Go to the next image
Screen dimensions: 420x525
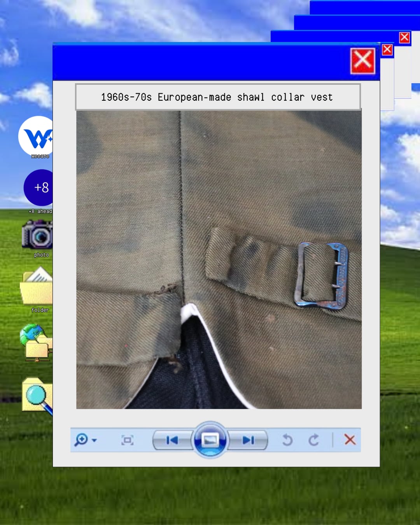pyautogui.click(x=248, y=440)
